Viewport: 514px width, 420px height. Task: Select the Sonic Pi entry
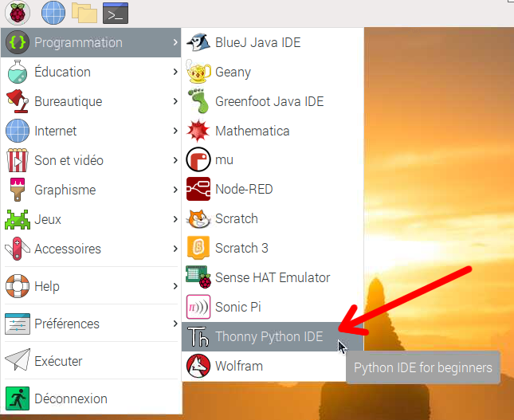pyautogui.click(x=273, y=307)
